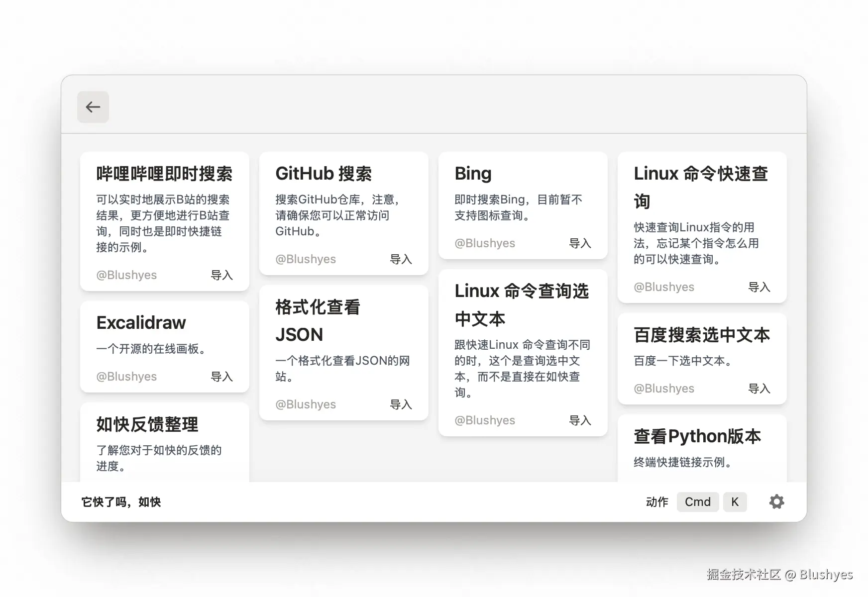Click the 动作 label in bottom bar
Image resolution: width=868 pixels, height=597 pixels.
[656, 502]
